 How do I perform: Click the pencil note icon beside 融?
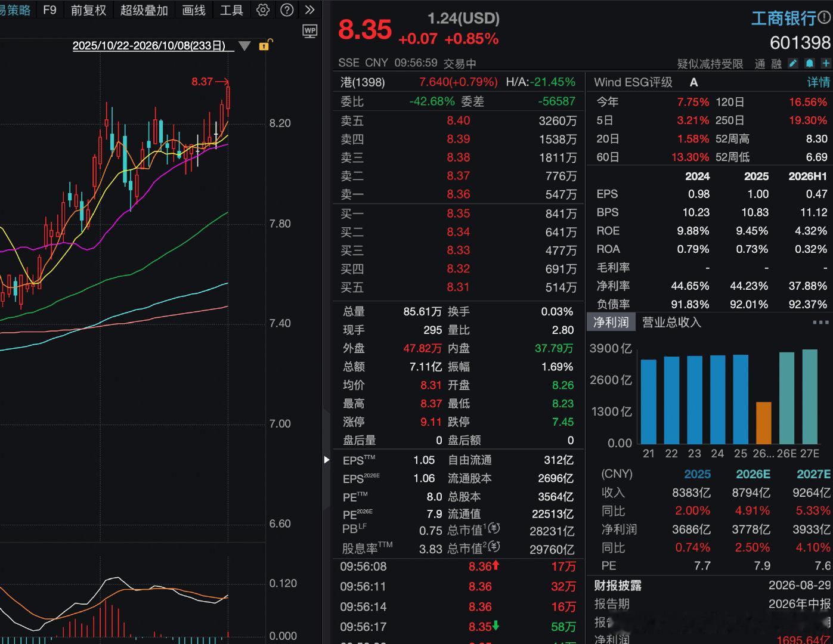coord(793,63)
